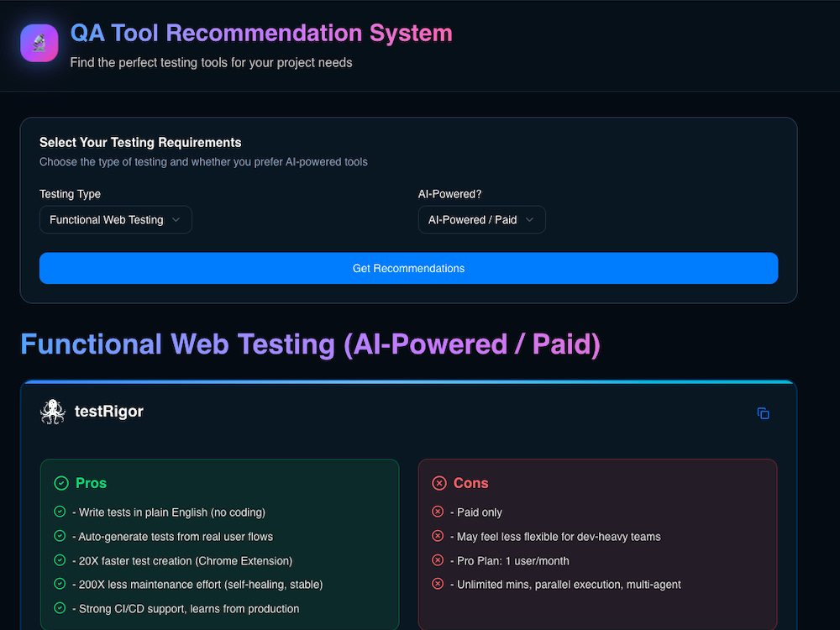Click 'Select Your Testing Requirements' heading

click(x=140, y=143)
